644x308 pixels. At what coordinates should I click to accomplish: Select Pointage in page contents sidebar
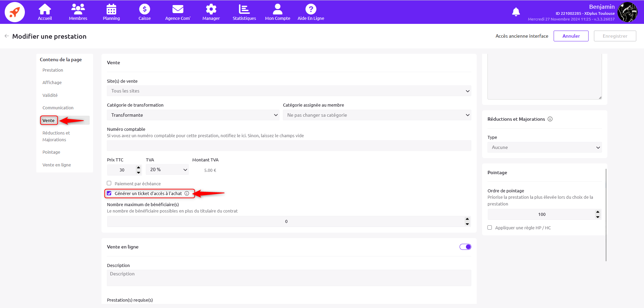click(51, 152)
